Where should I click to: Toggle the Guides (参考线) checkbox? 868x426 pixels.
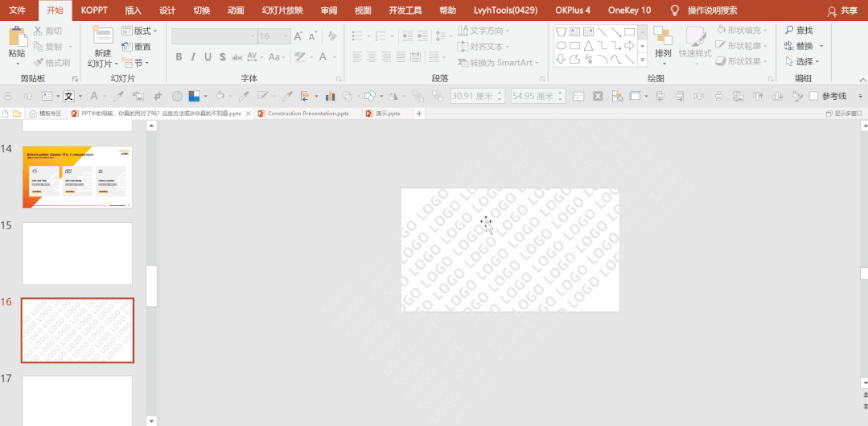click(x=814, y=97)
